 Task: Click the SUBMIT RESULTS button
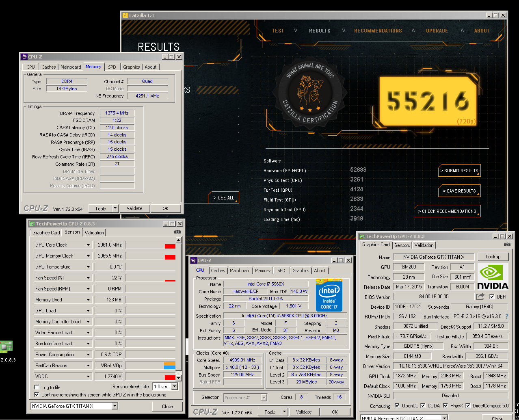coord(459,171)
